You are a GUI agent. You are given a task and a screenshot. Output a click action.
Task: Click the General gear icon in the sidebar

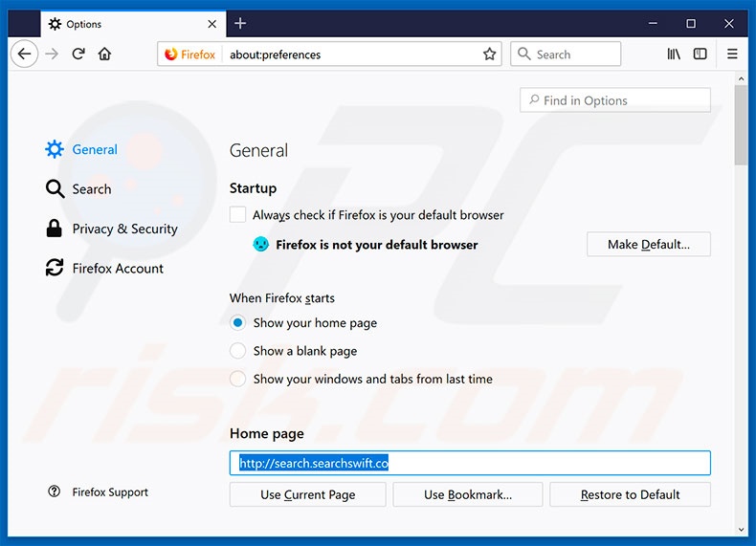(x=55, y=149)
